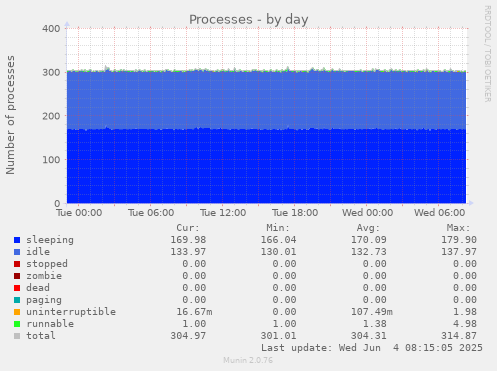Click sleeping average value 170.09
Image resolution: width=497 pixels, height=371 pixels.
point(369,240)
